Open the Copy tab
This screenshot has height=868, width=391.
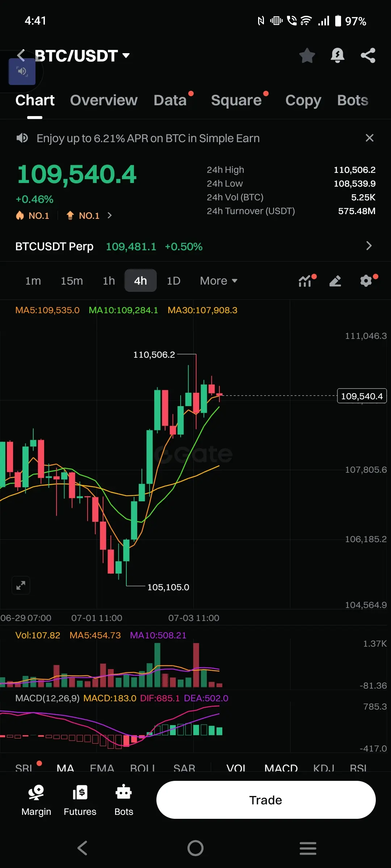(303, 100)
